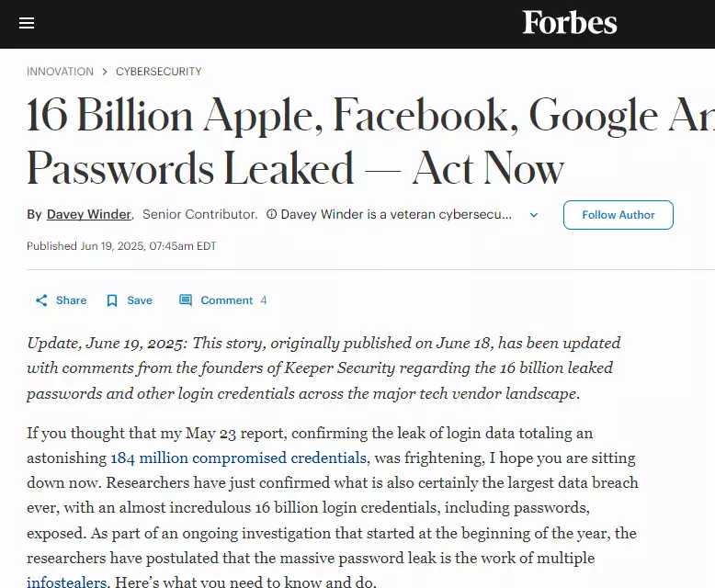Click the Share label
Viewport: 715px width, 588px height.
click(71, 300)
